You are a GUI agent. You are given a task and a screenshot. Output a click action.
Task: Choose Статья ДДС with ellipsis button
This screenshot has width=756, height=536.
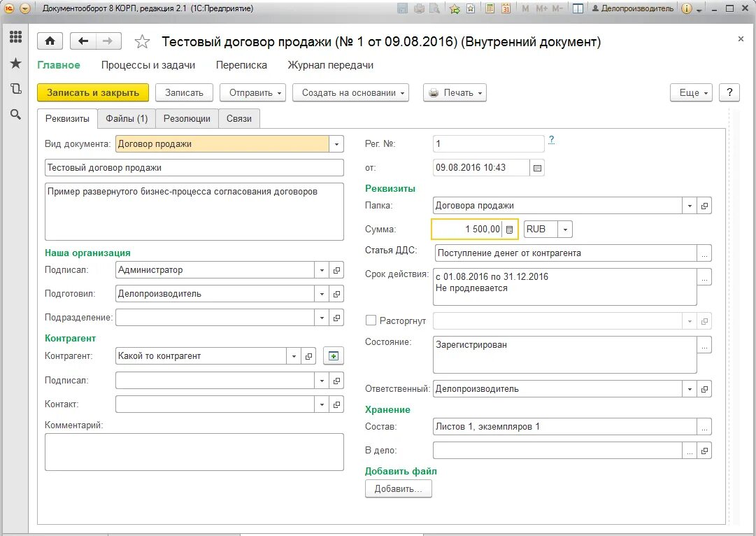tap(704, 253)
